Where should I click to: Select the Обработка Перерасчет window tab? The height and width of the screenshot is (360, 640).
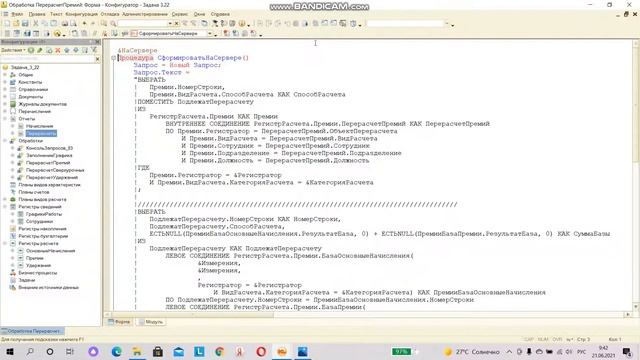(32, 331)
